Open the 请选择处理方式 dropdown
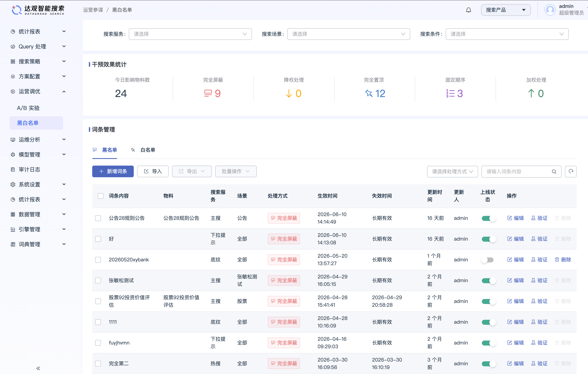 (x=452, y=171)
